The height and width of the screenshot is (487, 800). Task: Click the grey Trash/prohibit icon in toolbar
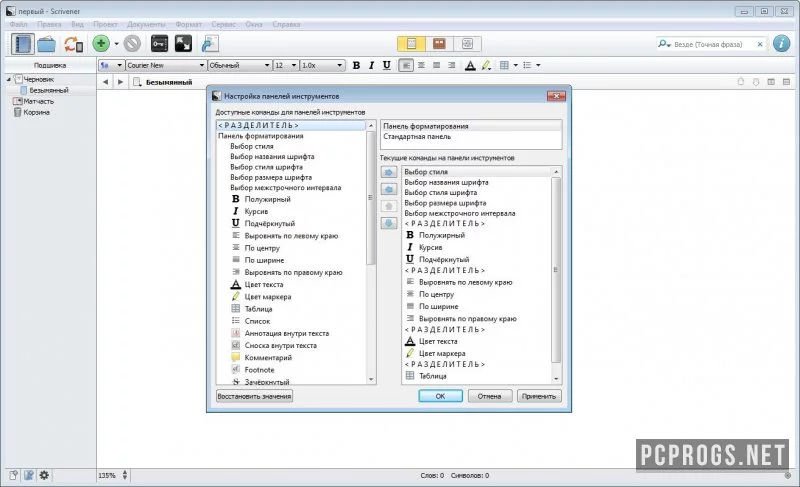[132, 44]
